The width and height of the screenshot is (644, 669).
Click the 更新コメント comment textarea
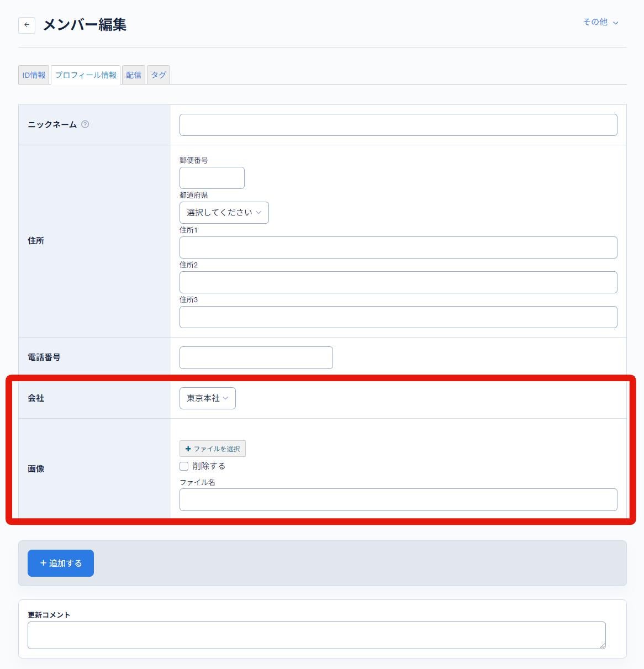click(316, 634)
